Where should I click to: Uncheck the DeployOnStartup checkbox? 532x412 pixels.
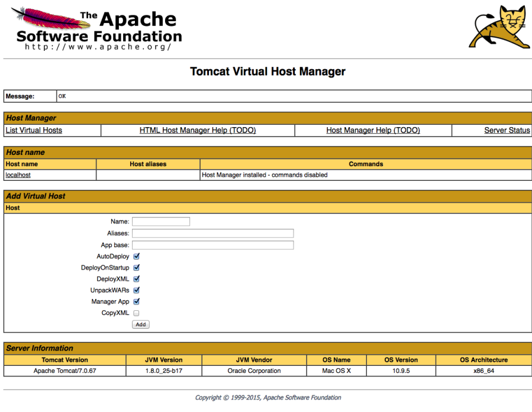click(136, 268)
